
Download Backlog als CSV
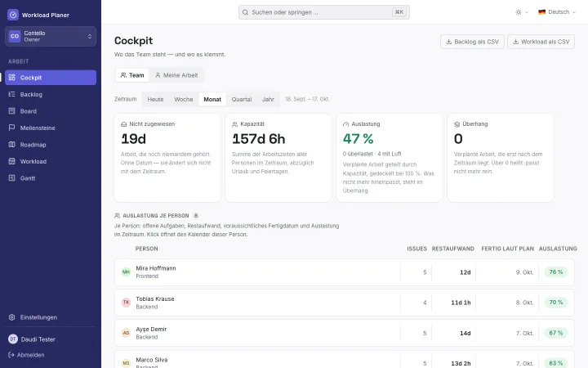pyautogui.click(x=472, y=42)
